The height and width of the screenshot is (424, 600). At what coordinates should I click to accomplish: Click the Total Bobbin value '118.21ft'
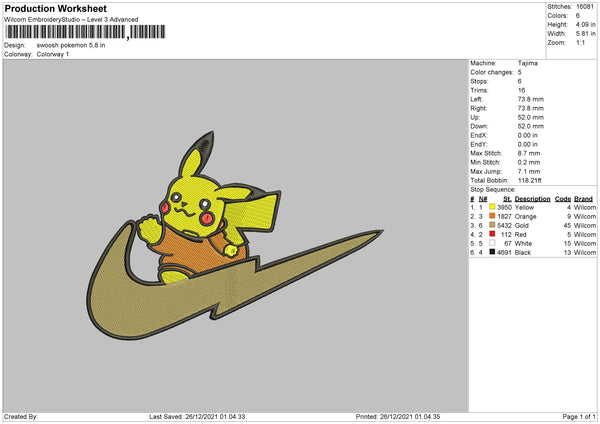pyautogui.click(x=530, y=180)
